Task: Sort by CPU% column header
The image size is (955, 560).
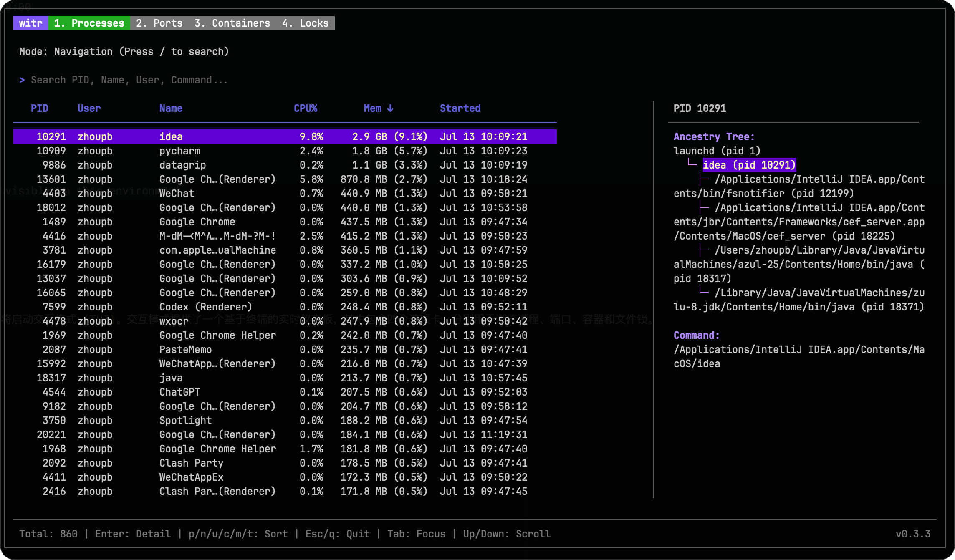Action: pos(306,108)
